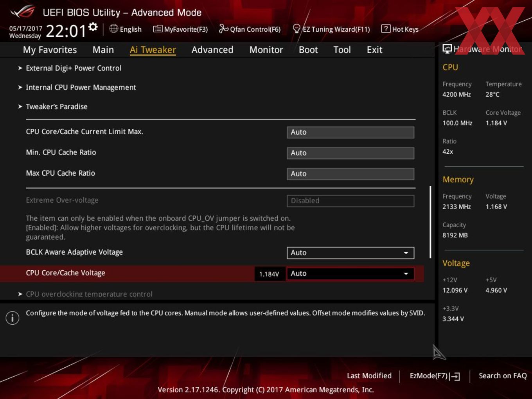
Task: Launch EZ Tuning Wizard(F11)
Action: [x=331, y=29]
